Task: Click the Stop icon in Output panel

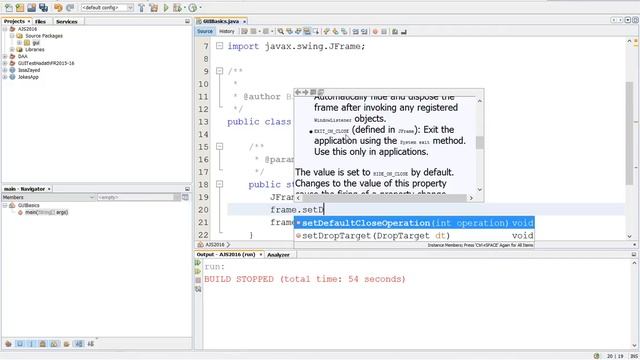Action: pos(198,280)
